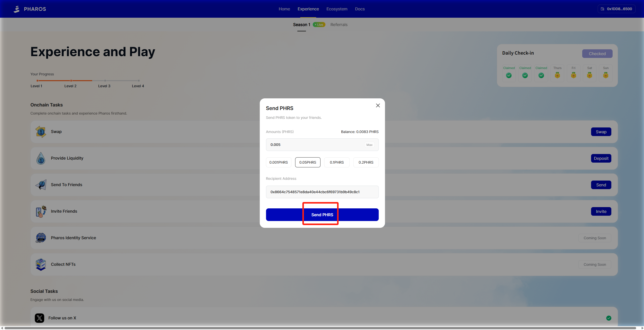Click the Follow us on X completed checkmark
Viewport: 644px width, 330px height.
click(609, 318)
